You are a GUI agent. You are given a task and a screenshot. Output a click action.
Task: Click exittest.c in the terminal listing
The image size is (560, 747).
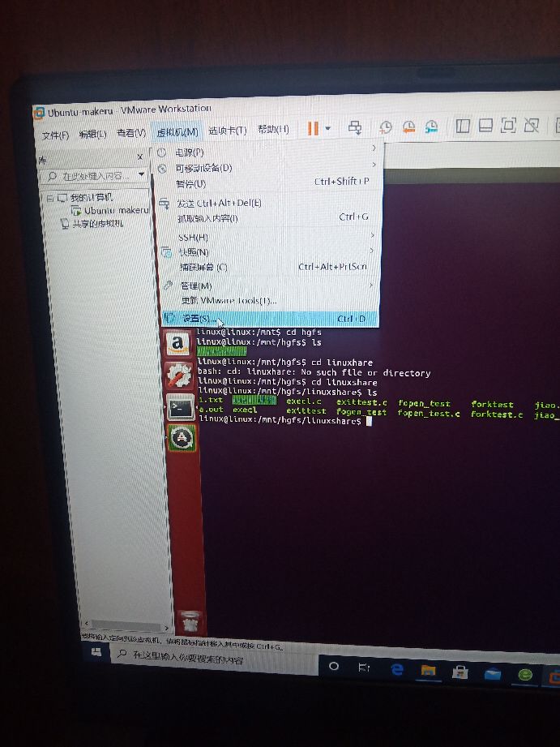(x=362, y=402)
